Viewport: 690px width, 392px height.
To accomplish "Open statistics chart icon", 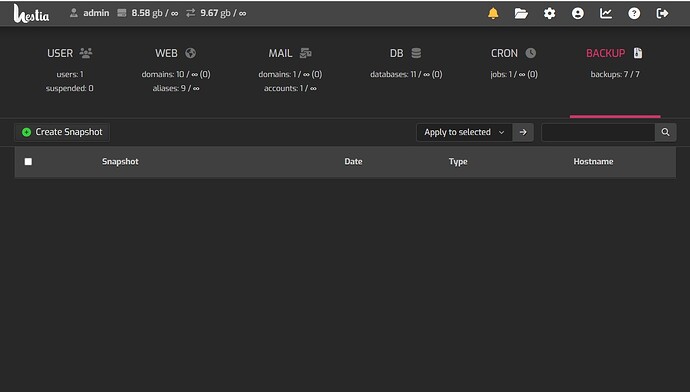I will pos(606,13).
